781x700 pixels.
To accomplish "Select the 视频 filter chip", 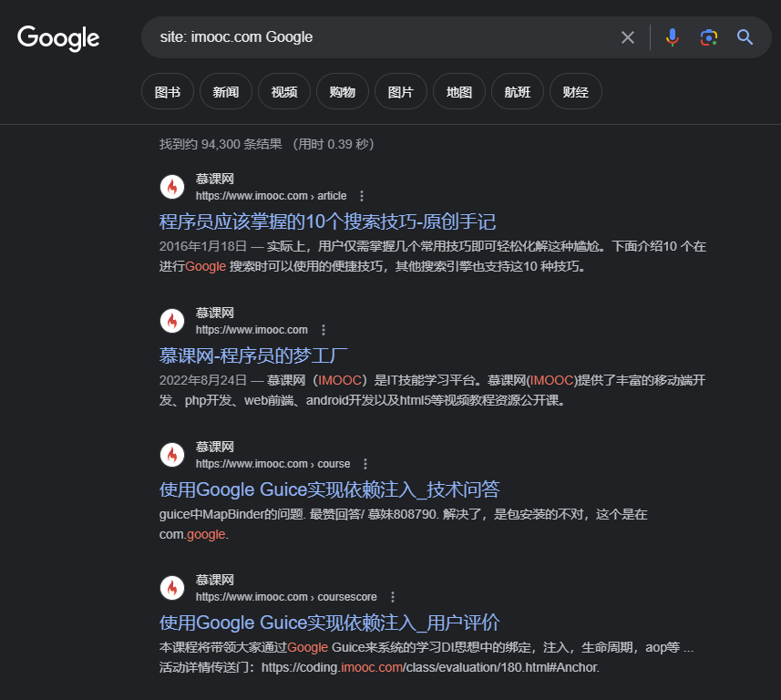I will click(284, 92).
